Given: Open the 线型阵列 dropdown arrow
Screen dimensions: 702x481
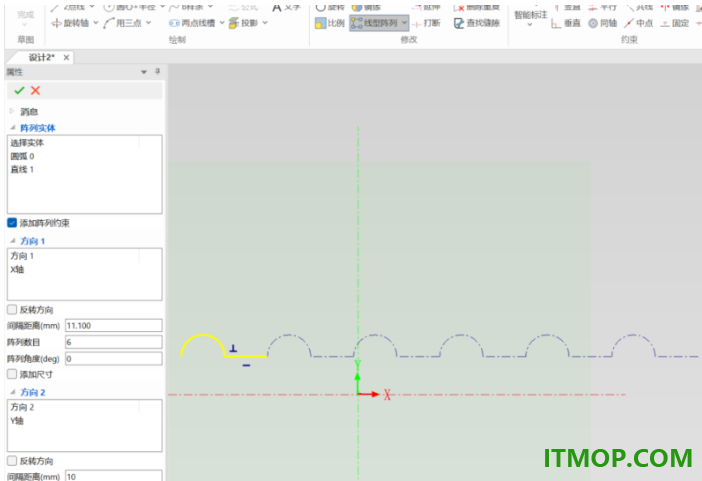Looking at the screenshot, I should point(404,22).
